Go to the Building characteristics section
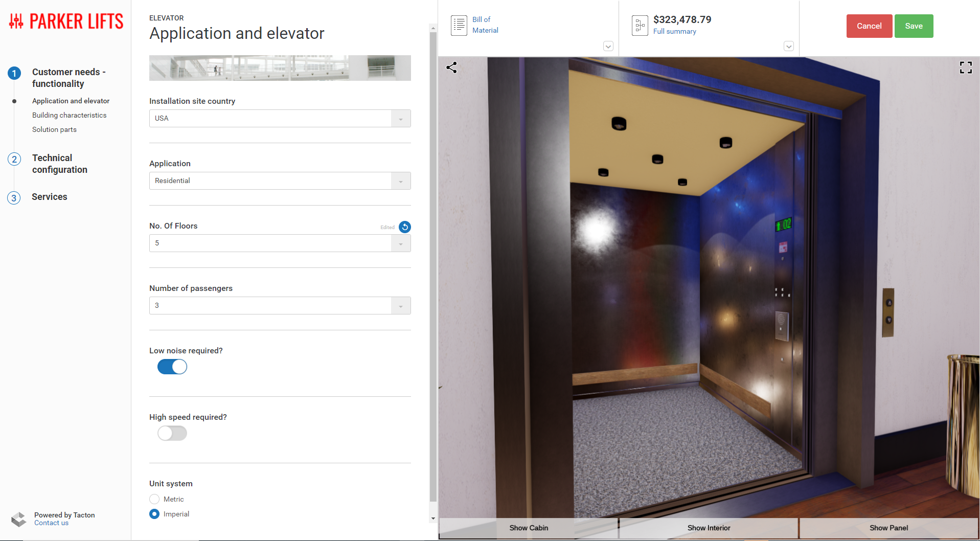Viewport: 980px width, 541px height. [69, 115]
